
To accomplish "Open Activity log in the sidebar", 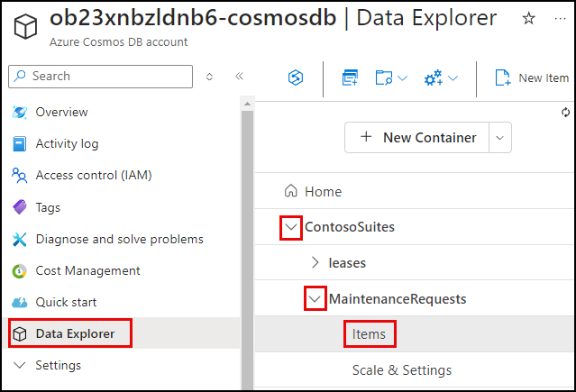I will 67,143.
